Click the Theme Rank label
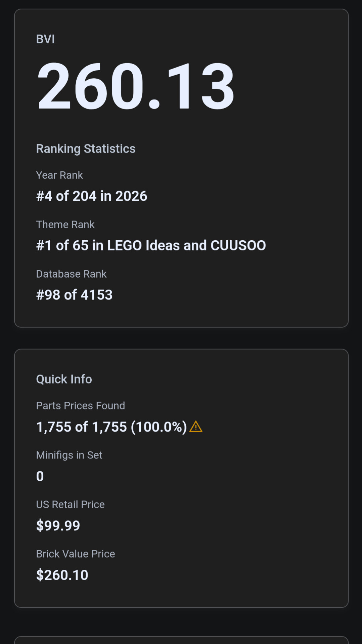Image resolution: width=362 pixels, height=644 pixels. pos(65,225)
